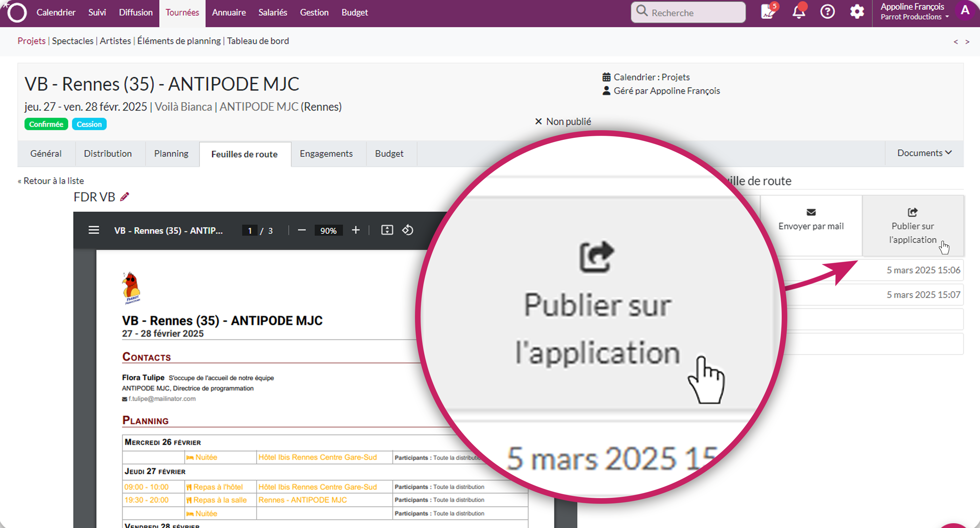
Task: Switch to the Général tab
Action: click(x=46, y=154)
